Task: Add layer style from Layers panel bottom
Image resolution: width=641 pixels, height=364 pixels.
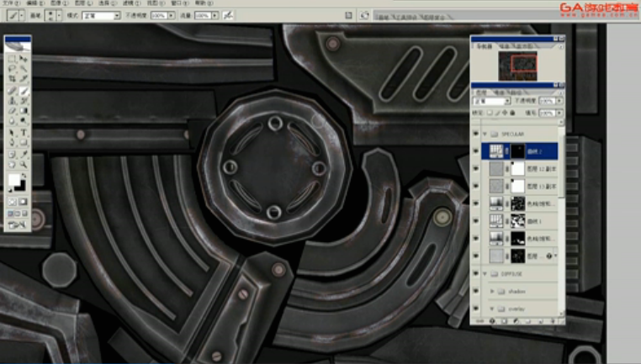Action: click(492, 321)
